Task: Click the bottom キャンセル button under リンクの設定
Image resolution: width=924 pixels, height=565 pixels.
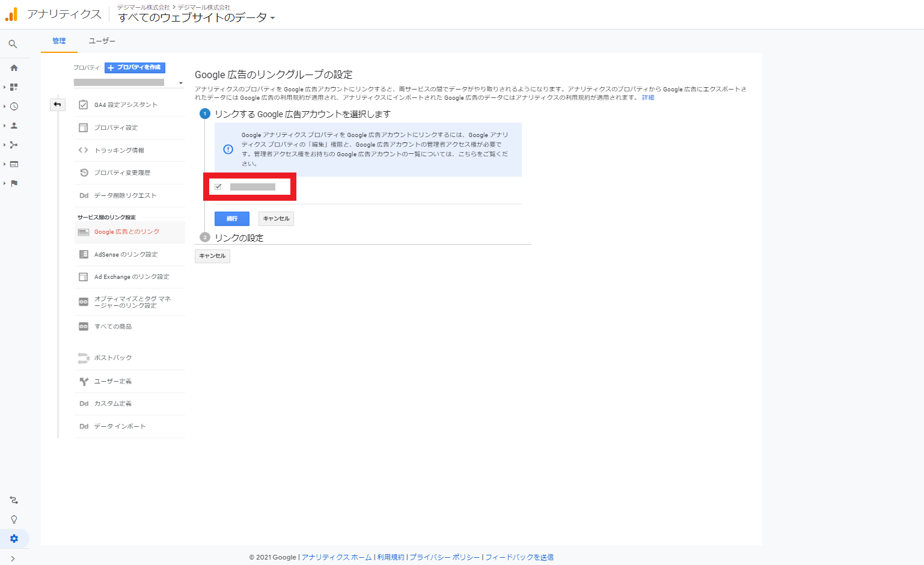Action: coord(212,256)
